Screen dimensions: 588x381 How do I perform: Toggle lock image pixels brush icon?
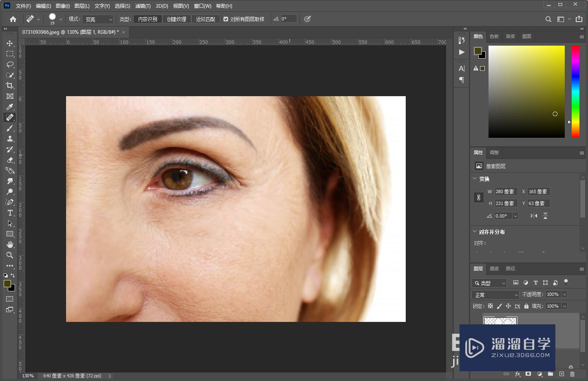coord(499,306)
